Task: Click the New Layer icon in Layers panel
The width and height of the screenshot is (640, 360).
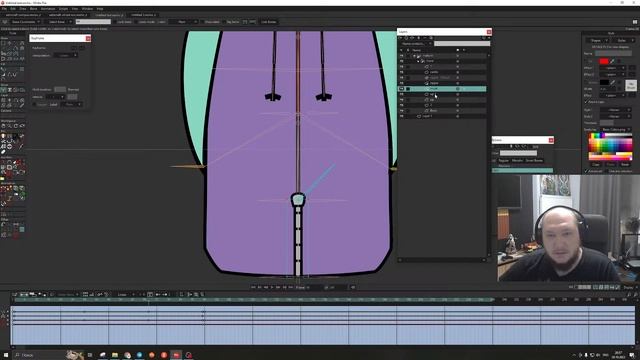Action: (x=401, y=38)
